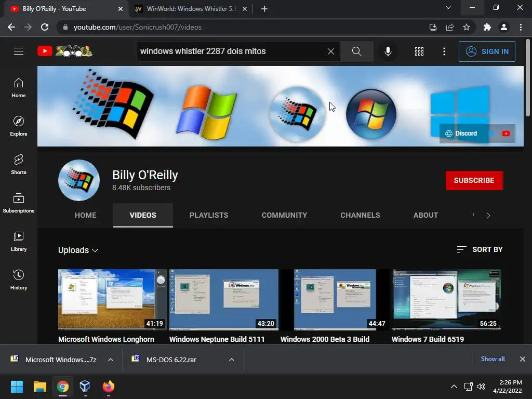Expand the Uploads dropdown
Screen dimensions: 532x399
[78, 250]
